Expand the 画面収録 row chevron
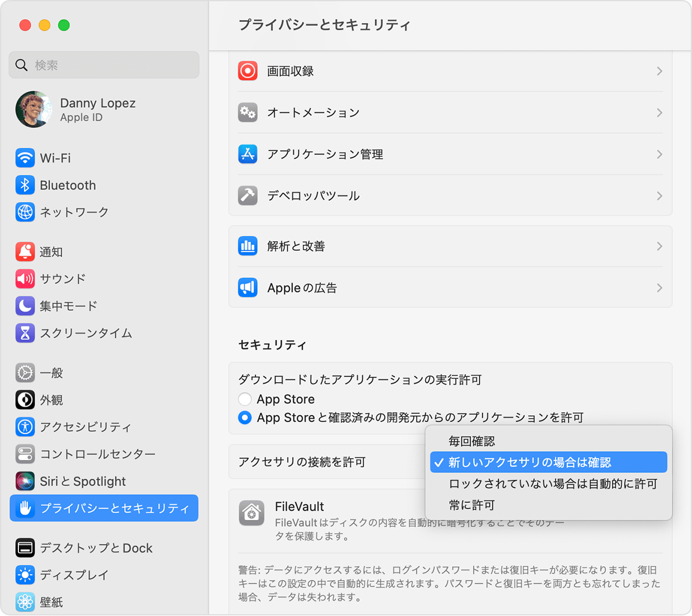This screenshot has height=616, width=692. (659, 71)
